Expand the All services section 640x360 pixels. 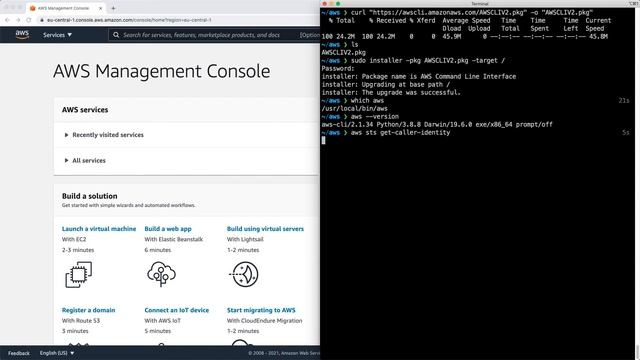tap(85, 160)
